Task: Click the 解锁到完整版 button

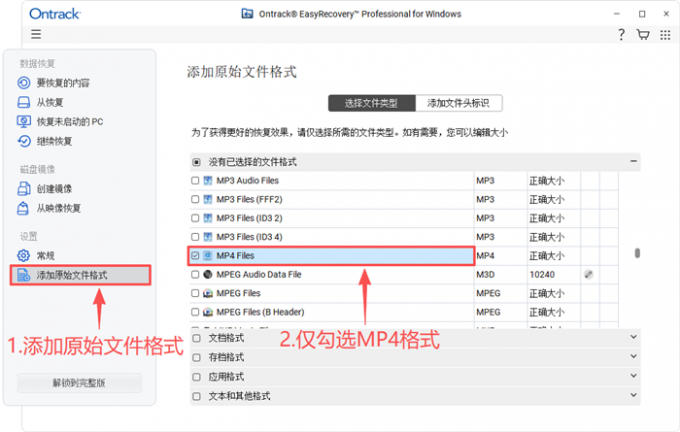Action: (79, 383)
